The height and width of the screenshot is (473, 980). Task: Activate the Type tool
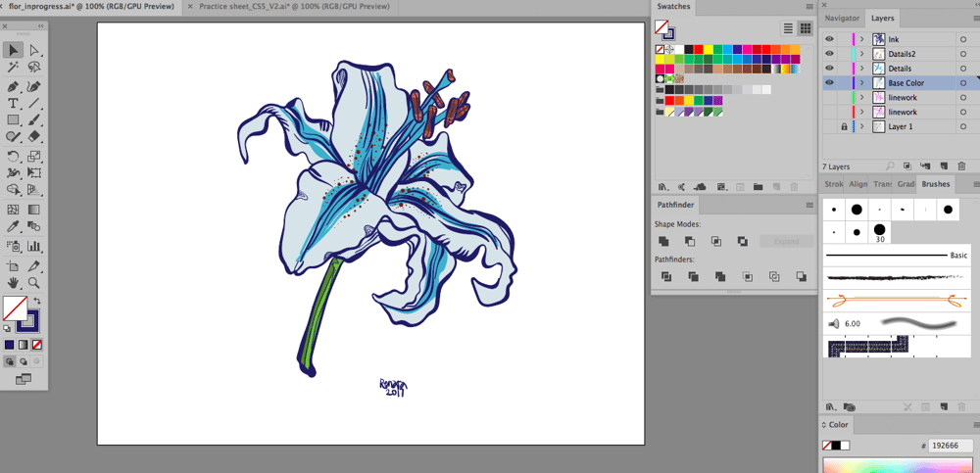[x=13, y=103]
